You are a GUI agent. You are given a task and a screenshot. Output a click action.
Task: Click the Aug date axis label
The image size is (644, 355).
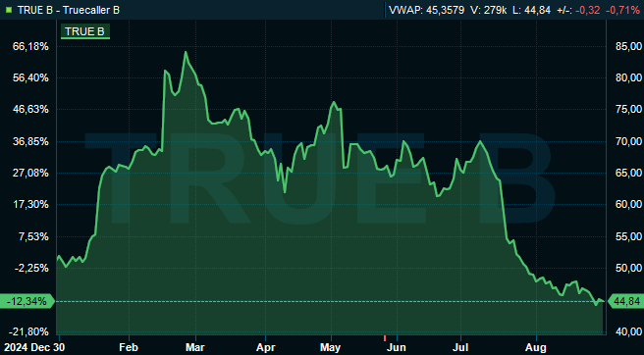536,348
